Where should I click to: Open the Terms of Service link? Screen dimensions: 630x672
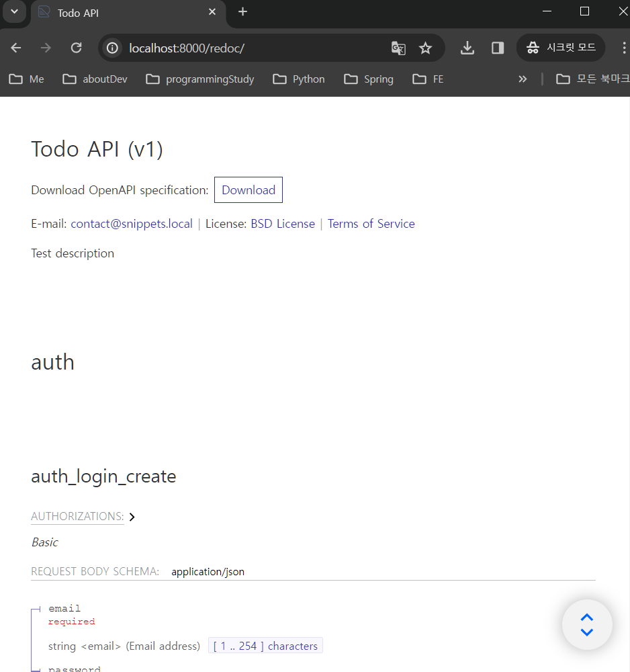coord(371,224)
